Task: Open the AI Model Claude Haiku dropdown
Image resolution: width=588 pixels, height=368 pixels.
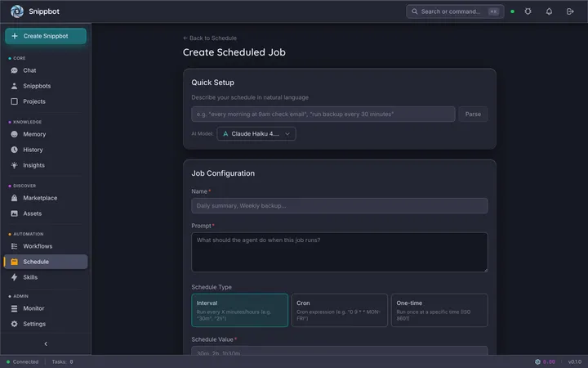Action: [256, 133]
